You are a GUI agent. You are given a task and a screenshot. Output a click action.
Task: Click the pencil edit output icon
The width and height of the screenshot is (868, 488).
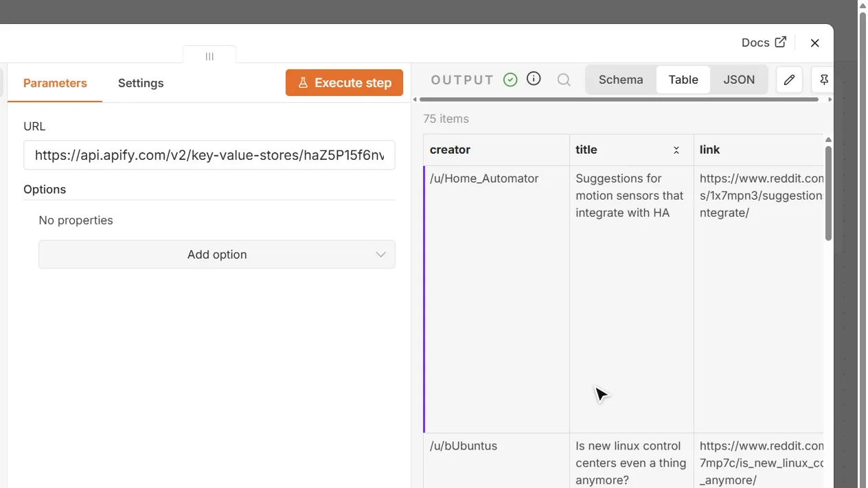pyautogui.click(x=790, y=80)
